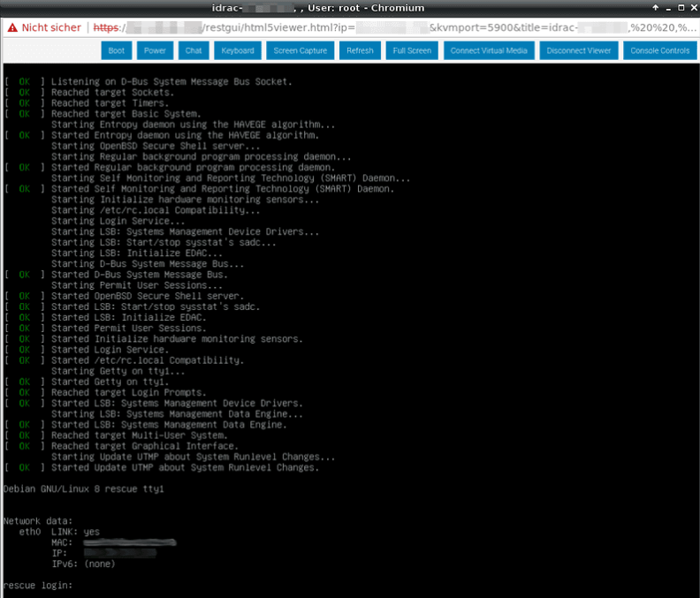This screenshot has width=700, height=598.
Task: Click the 'Nicht sicher' security label
Action: pyautogui.click(x=53, y=27)
